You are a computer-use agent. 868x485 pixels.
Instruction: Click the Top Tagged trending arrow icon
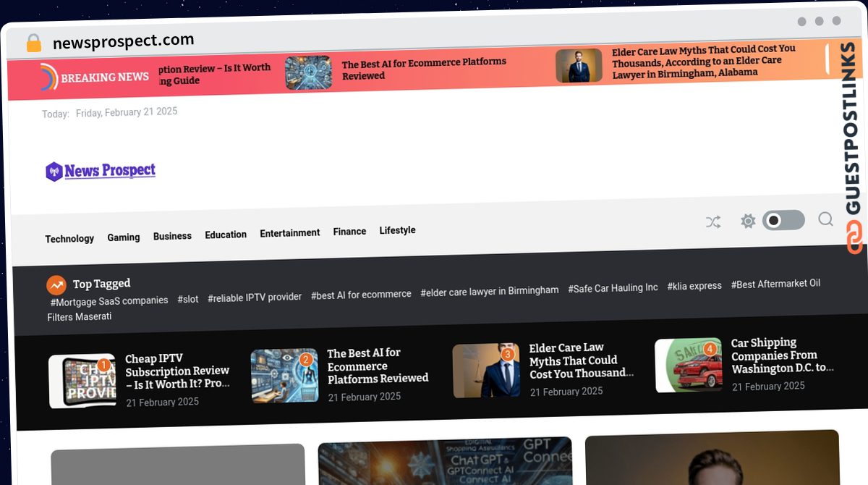(56, 285)
